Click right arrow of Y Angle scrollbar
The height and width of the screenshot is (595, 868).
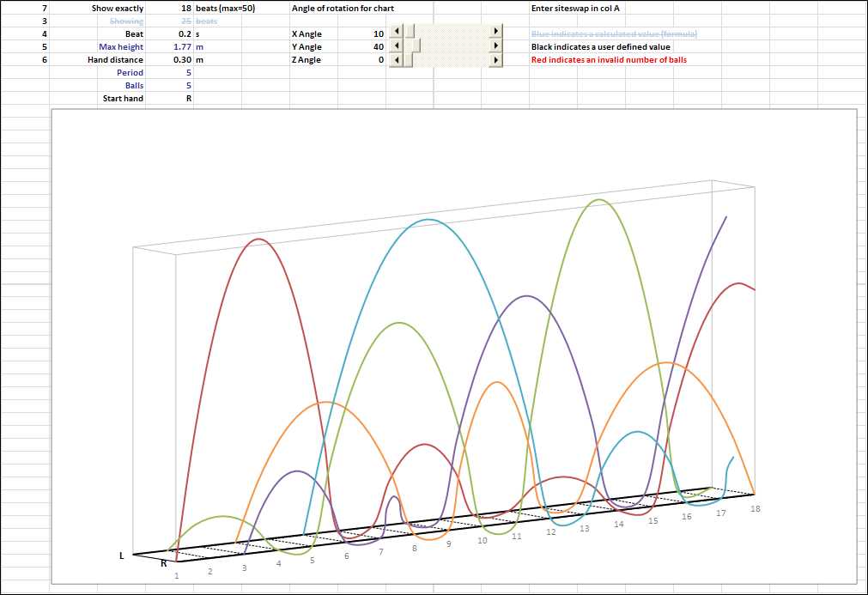pos(496,46)
